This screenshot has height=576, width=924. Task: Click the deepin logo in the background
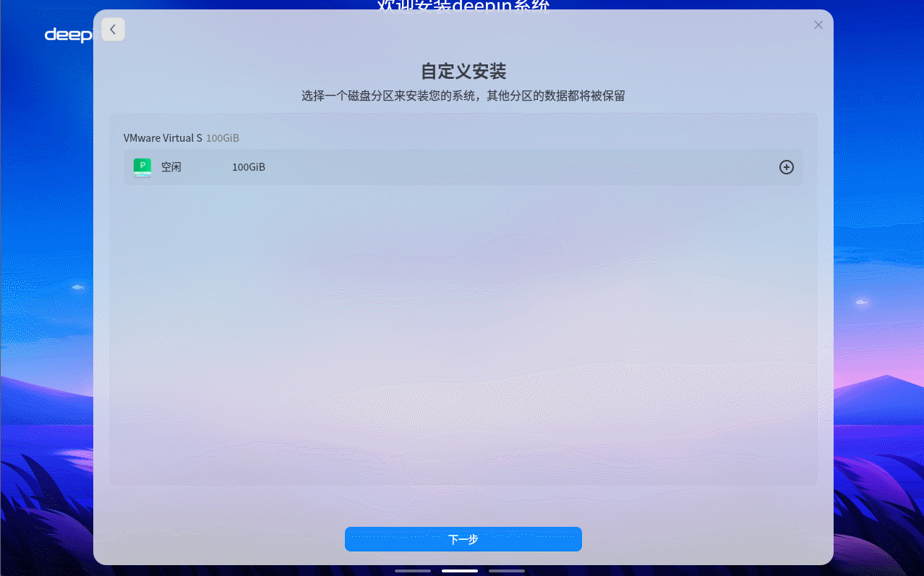(69, 35)
